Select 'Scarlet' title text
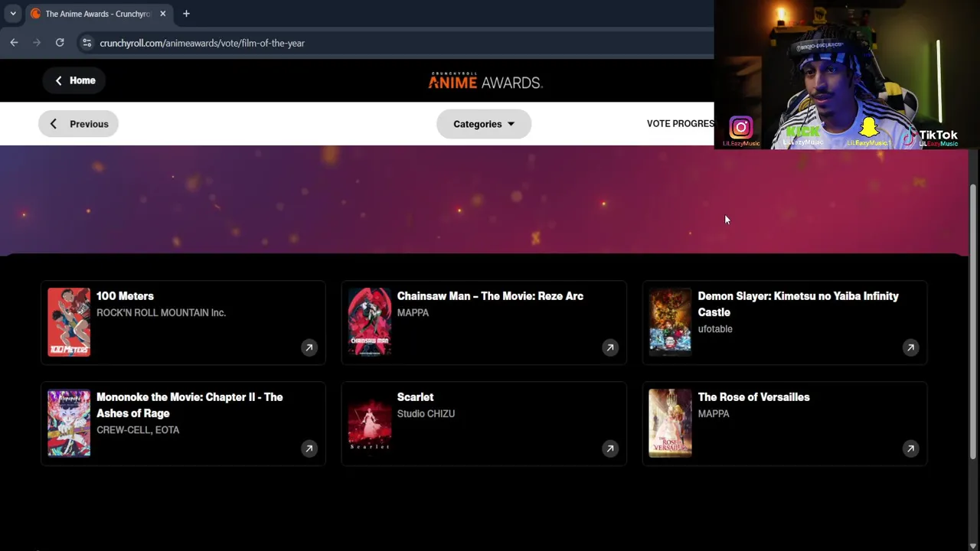 point(415,397)
